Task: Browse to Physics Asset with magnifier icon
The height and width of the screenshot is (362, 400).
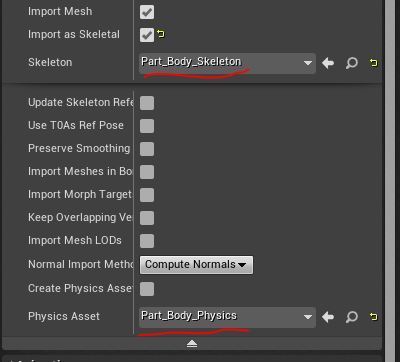Action: click(x=352, y=317)
